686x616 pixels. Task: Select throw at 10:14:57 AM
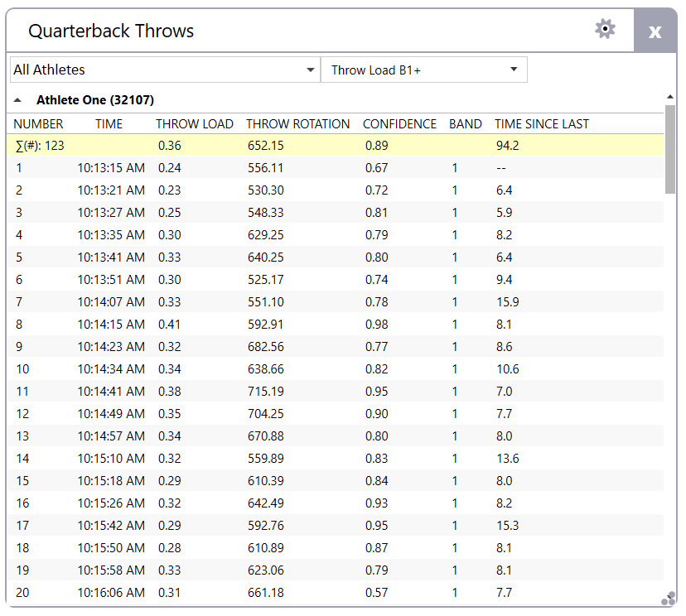point(335,436)
